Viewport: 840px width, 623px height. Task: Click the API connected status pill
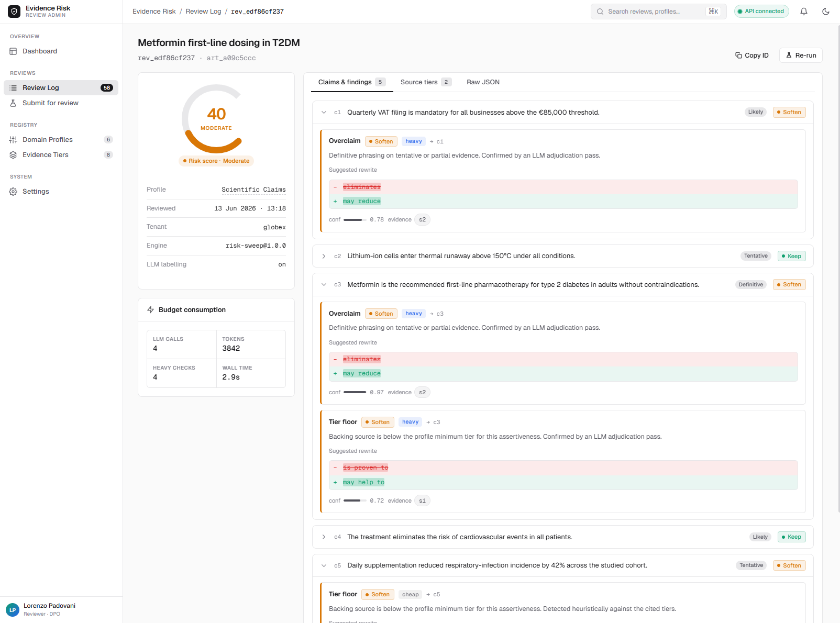point(761,12)
